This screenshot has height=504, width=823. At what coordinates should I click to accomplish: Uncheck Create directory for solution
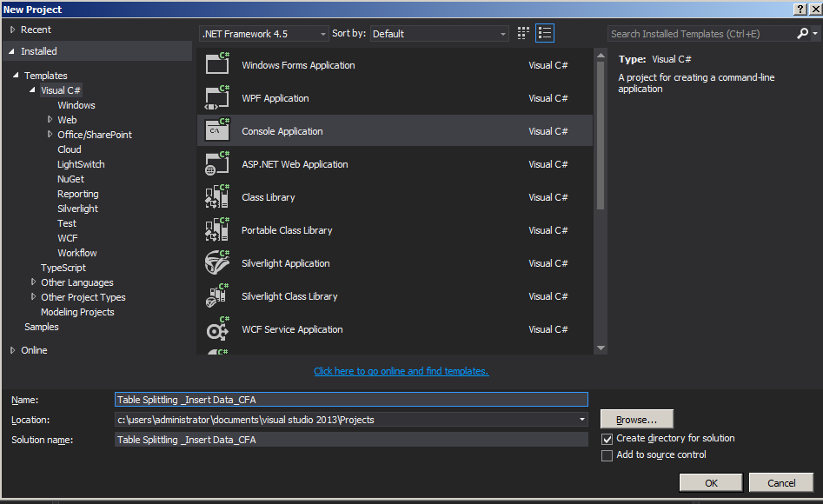(607, 439)
